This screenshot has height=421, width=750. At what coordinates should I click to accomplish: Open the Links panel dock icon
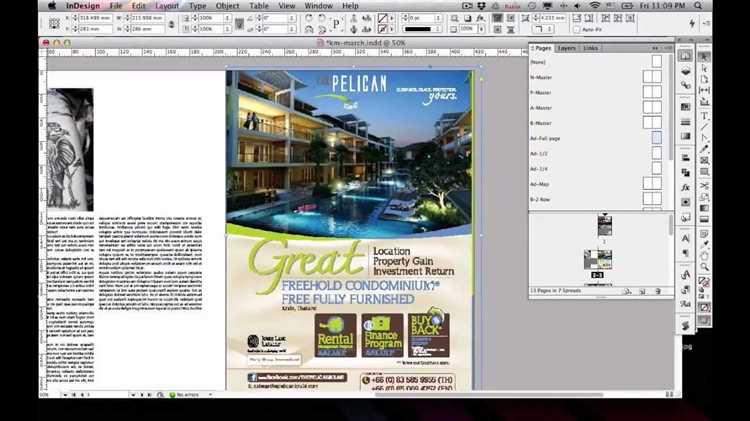coord(685,86)
